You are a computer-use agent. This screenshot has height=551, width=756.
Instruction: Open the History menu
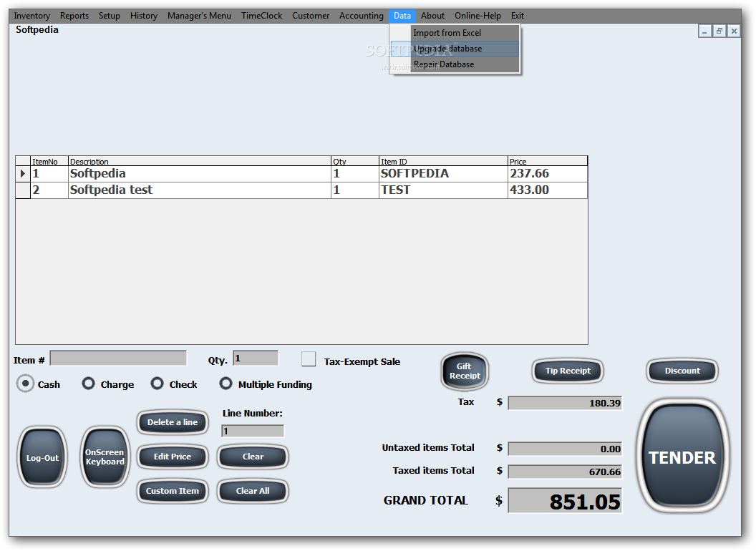tap(144, 16)
